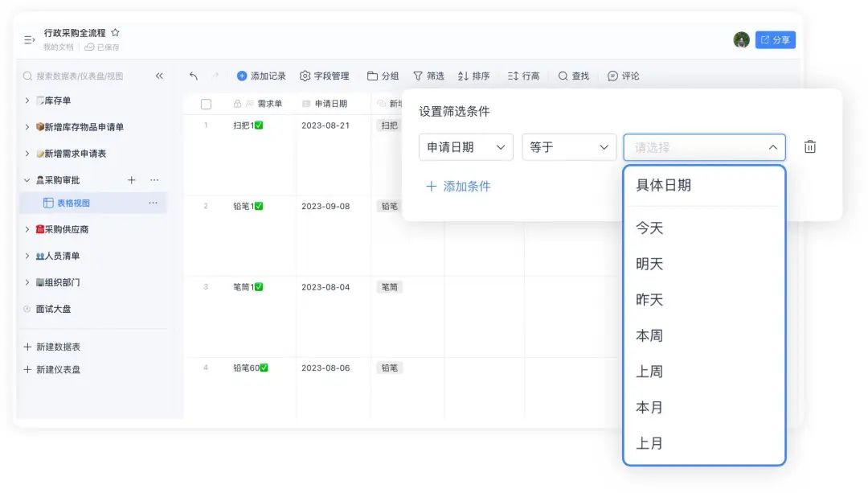Open more options for 表格视图

(153, 203)
